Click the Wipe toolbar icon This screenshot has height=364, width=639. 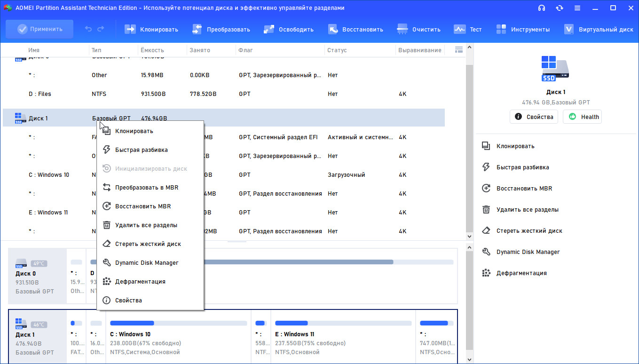click(x=402, y=29)
